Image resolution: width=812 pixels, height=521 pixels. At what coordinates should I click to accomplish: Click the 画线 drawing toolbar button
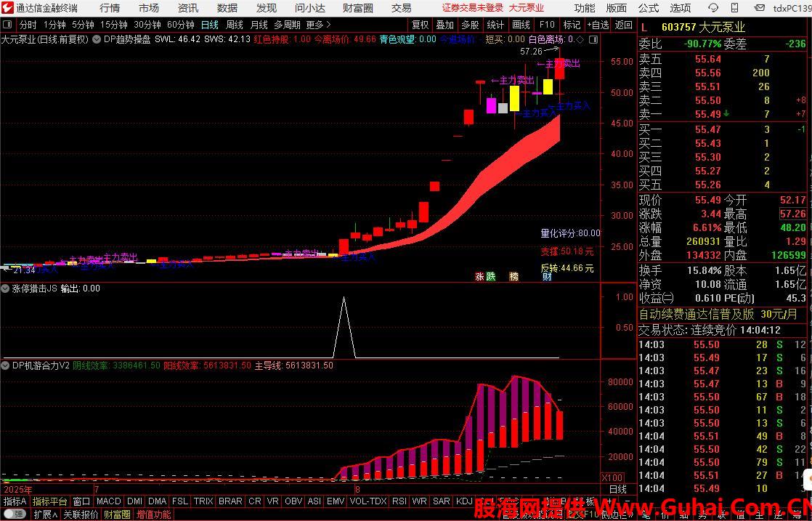pos(521,24)
